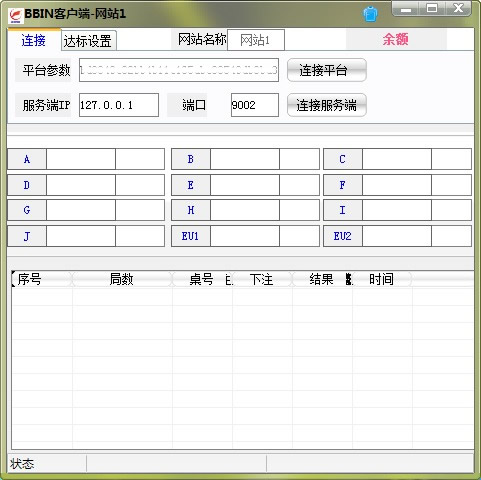Image resolution: width=481 pixels, height=480 pixels.
Task: Select table EU2 label
Action: pos(343,236)
